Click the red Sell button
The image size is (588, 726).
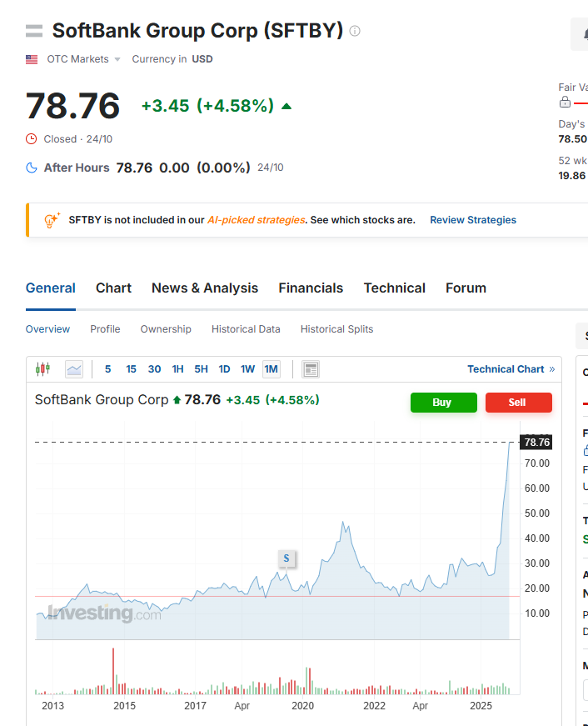point(518,403)
